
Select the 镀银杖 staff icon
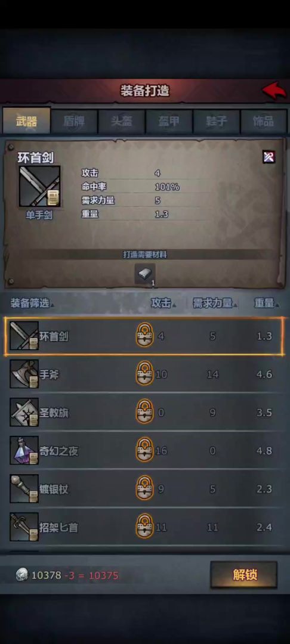point(24,488)
